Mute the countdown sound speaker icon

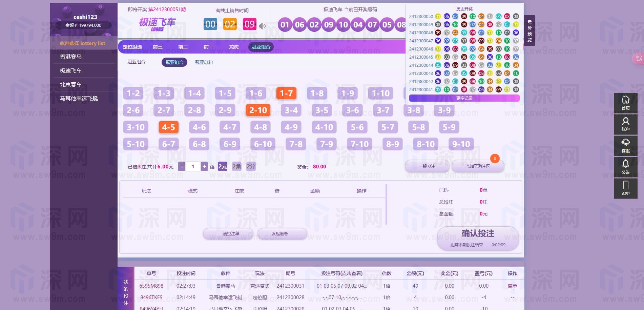coord(262,26)
